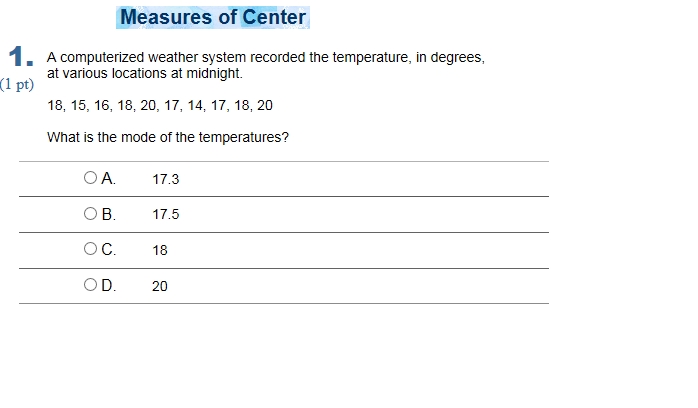Select radio button for option A
This screenshot has height=408, width=698.
pos(90,178)
